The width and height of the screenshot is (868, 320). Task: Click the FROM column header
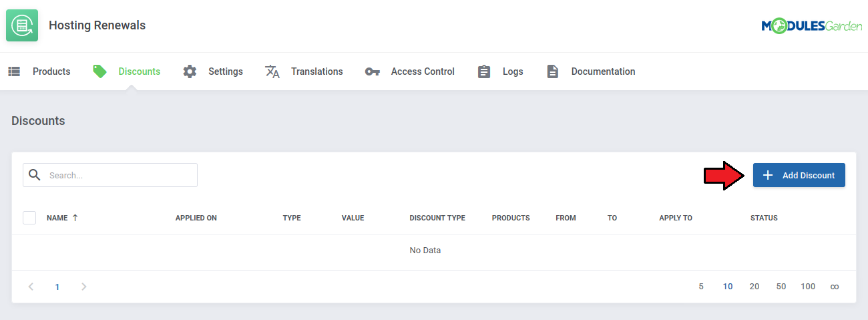pyautogui.click(x=566, y=218)
